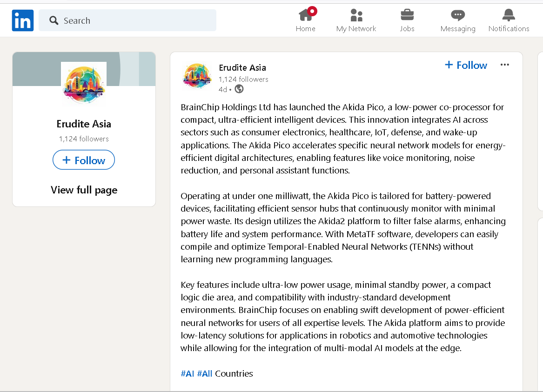
Task: Click the #All hashtag
Action: (205, 374)
